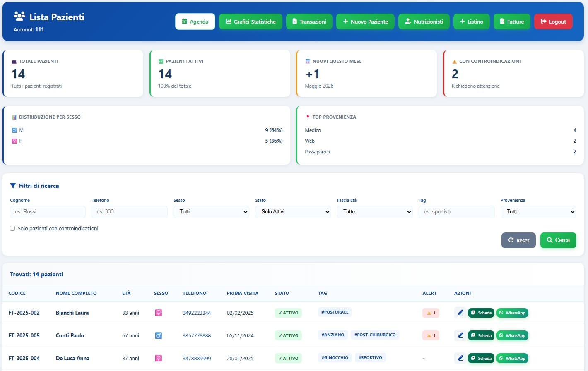
Task: Click chart icon beside Distribuzione per Sesso
Action: coord(14,117)
